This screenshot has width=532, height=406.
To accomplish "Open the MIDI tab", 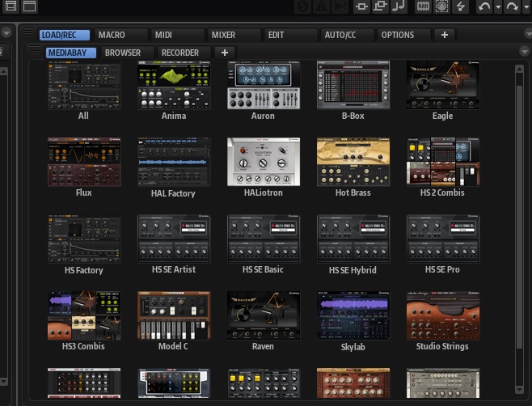I will click(177, 35).
